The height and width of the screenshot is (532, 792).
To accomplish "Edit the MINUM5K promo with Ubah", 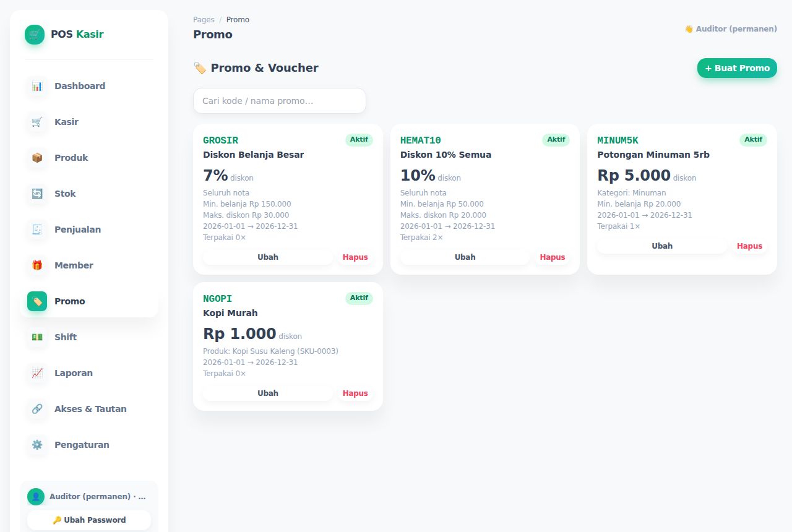I will pos(662,246).
